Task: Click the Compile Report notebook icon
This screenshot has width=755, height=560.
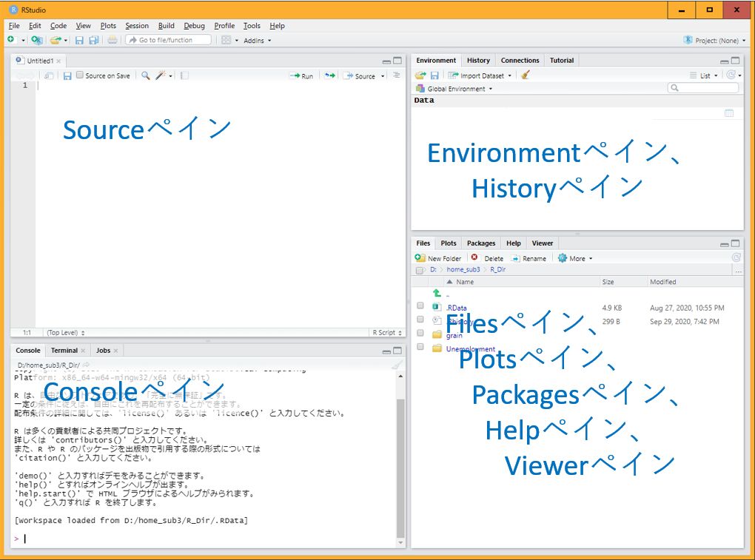Action: pyautogui.click(x=184, y=75)
